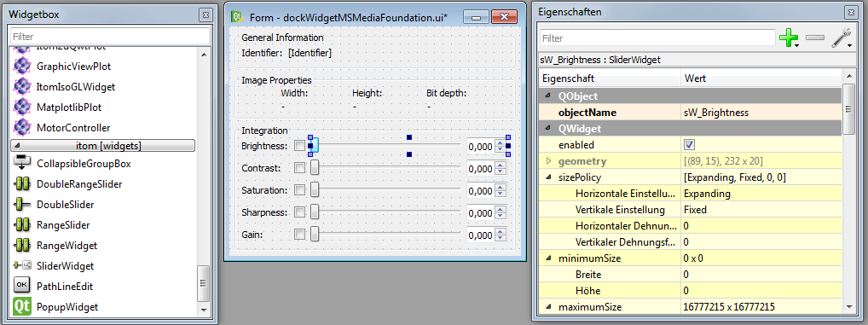The height and width of the screenshot is (325, 868).
Task: Select the Höhe property row
Action: 690,291
